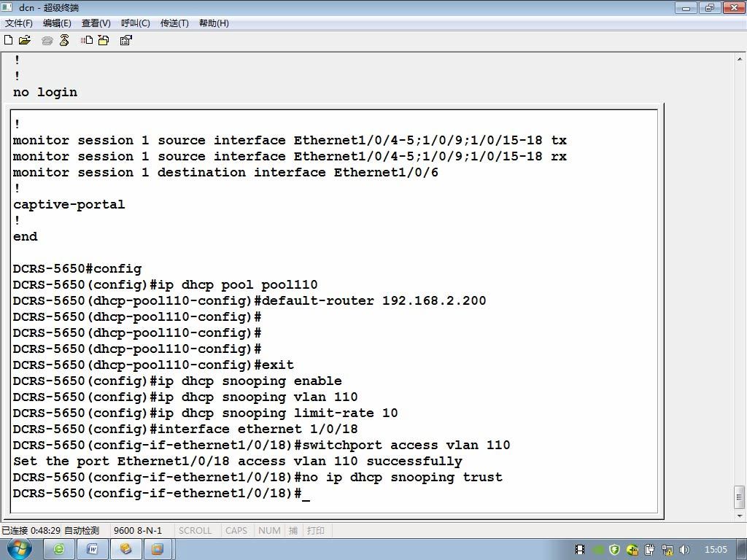Click the green-yellow padlock tray icon
The image size is (747, 560).
point(632,550)
